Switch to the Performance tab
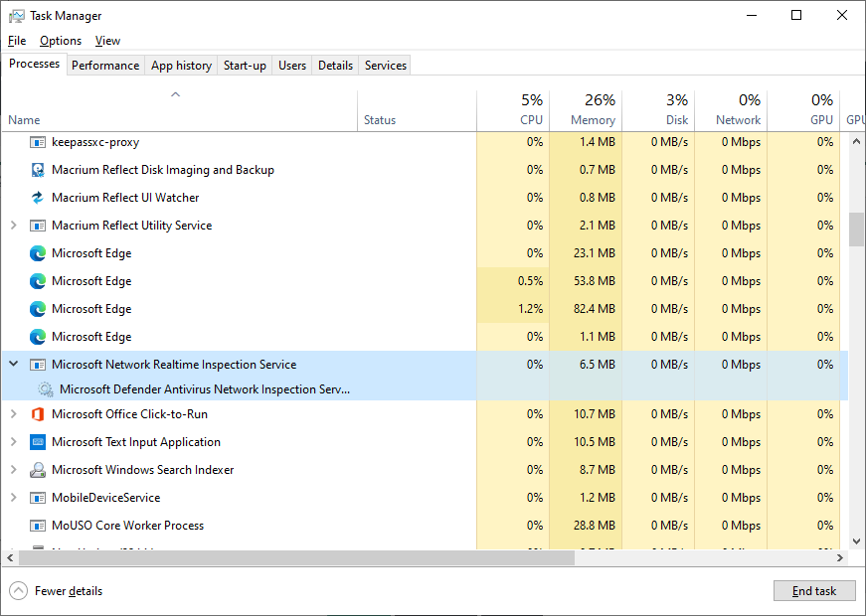 pyautogui.click(x=105, y=66)
